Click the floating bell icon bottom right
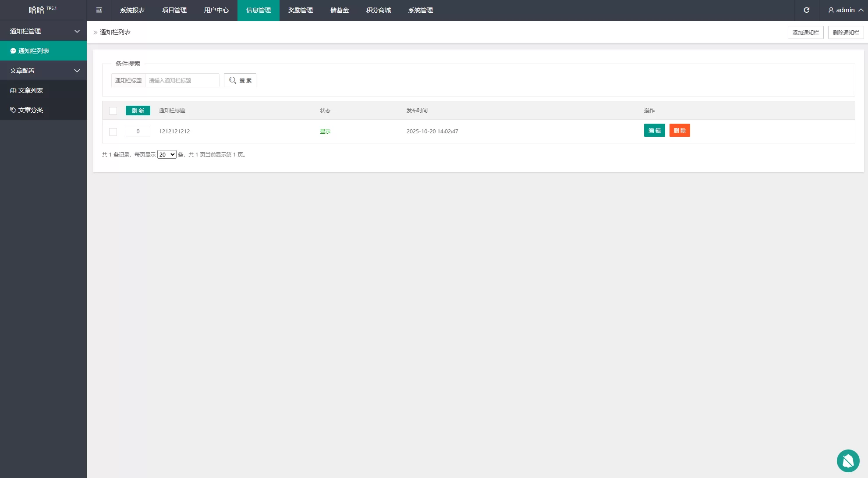Viewport: 868px width, 478px height. coord(848,461)
